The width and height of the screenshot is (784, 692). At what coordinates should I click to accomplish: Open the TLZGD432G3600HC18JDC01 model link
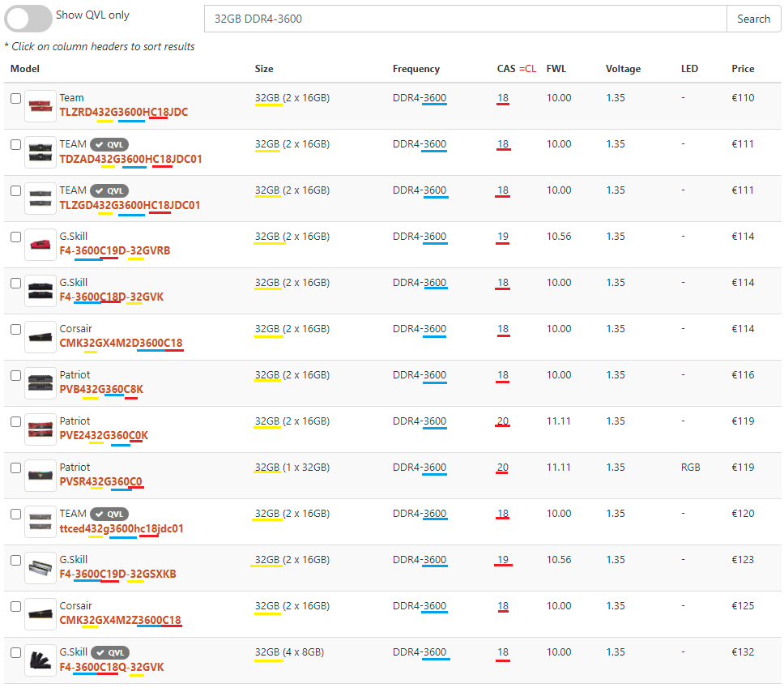130,205
